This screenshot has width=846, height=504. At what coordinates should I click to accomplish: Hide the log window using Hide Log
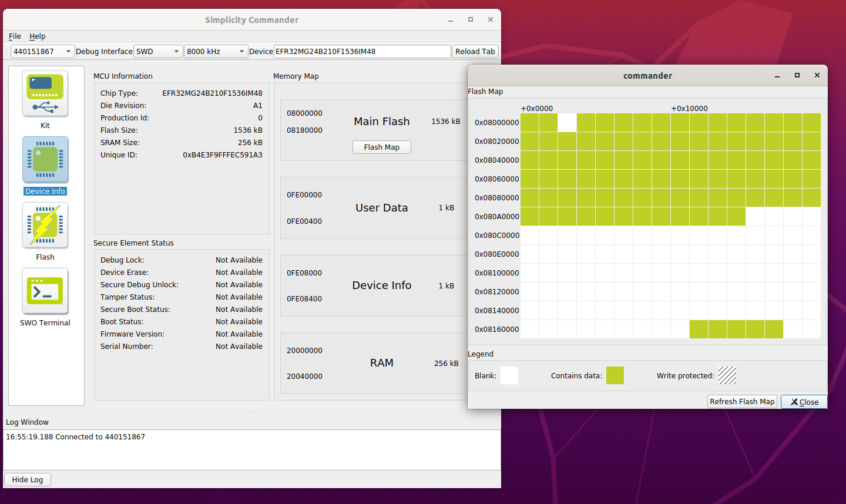click(x=28, y=479)
